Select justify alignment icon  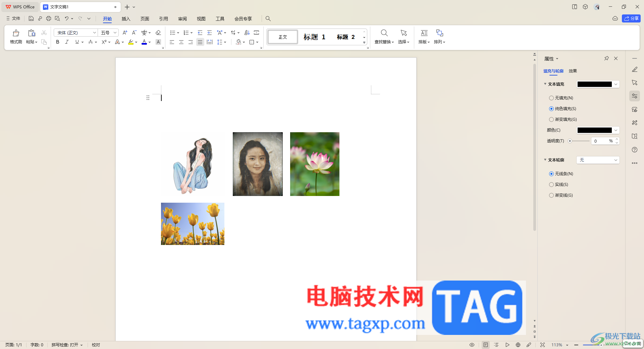pos(200,42)
